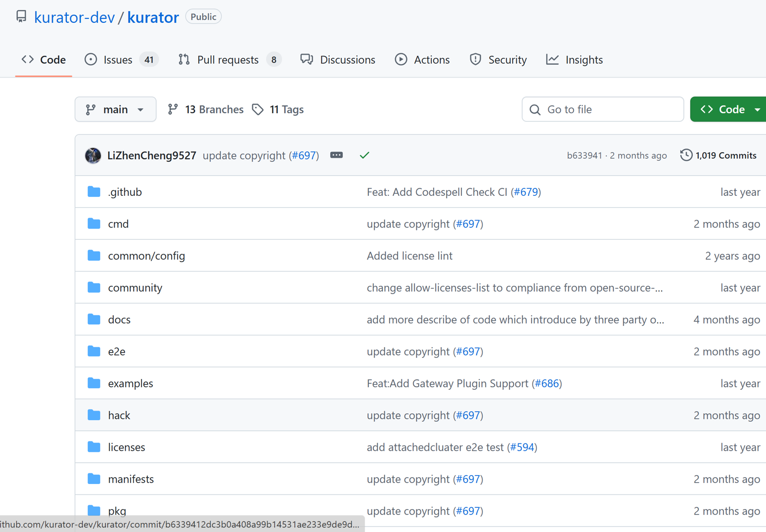This screenshot has height=532, width=766.
Task: Open the examples folder
Action: 131,383
